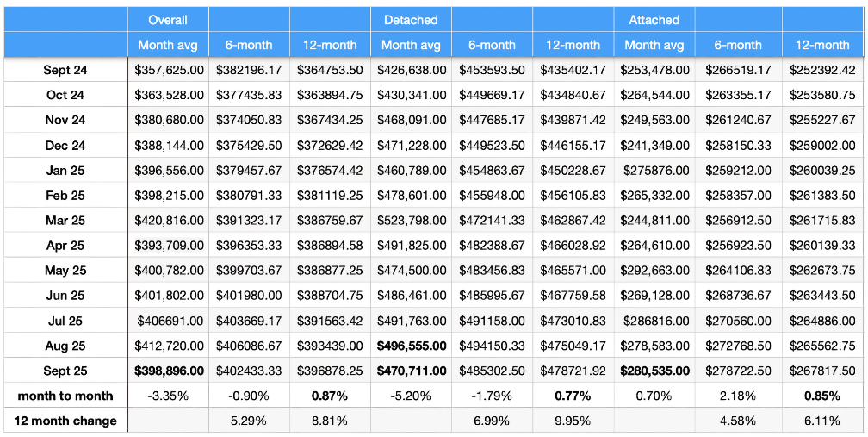Select the 12-month header under Attached
Viewport: 868px width, 437px height.
(x=822, y=46)
